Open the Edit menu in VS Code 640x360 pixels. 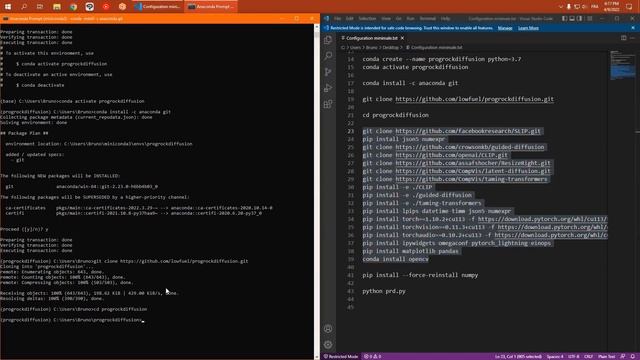pos(349,18)
